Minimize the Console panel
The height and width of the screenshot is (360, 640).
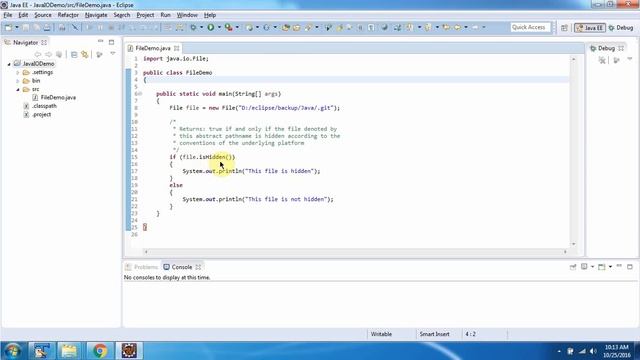[619, 266]
